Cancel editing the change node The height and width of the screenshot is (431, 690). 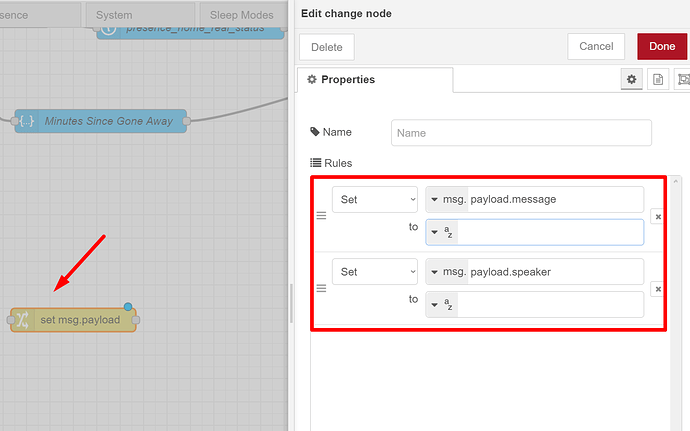pos(596,47)
